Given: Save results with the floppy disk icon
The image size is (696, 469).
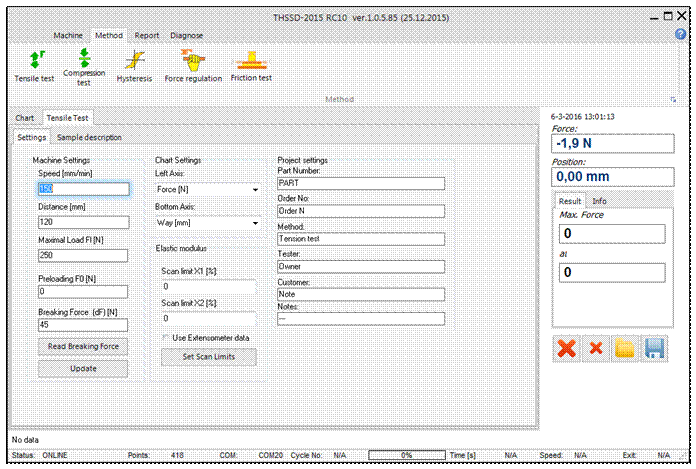Looking at the screenshot, I should 654,349.
